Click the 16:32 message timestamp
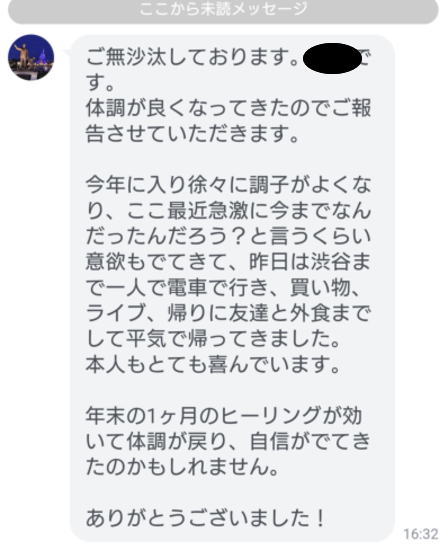 [421, 534]
